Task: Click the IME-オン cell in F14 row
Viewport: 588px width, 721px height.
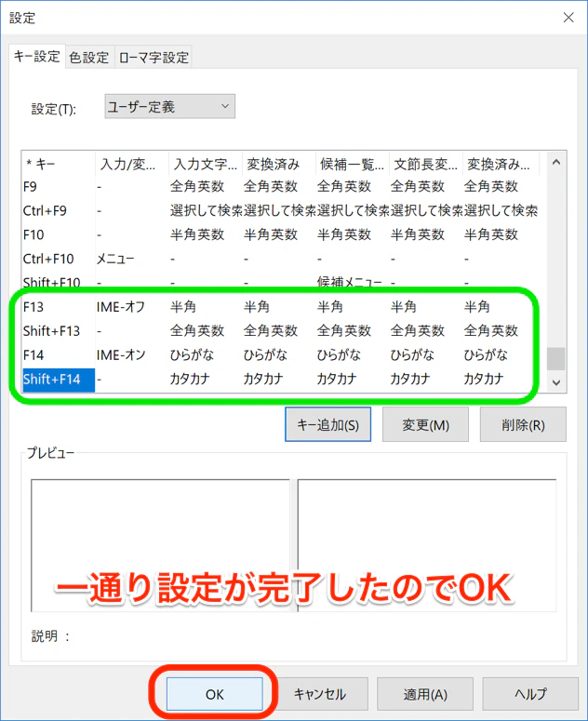Action: [120, 355]
